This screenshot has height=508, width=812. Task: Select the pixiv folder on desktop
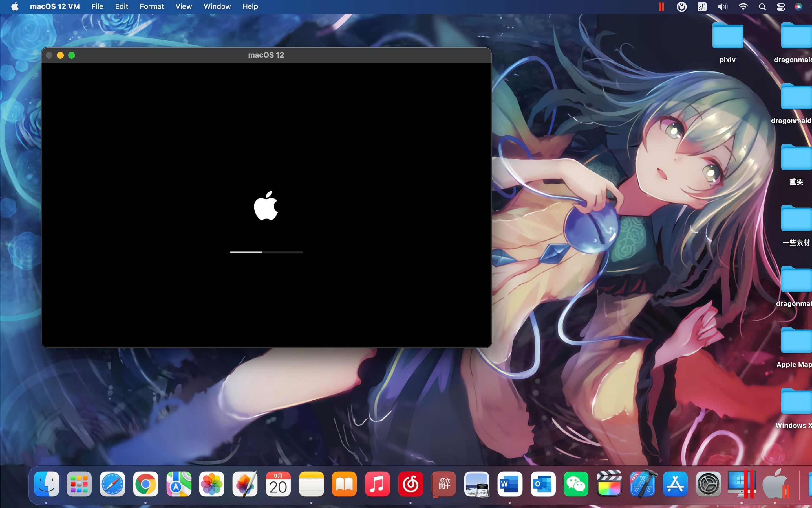click(727, 42)
